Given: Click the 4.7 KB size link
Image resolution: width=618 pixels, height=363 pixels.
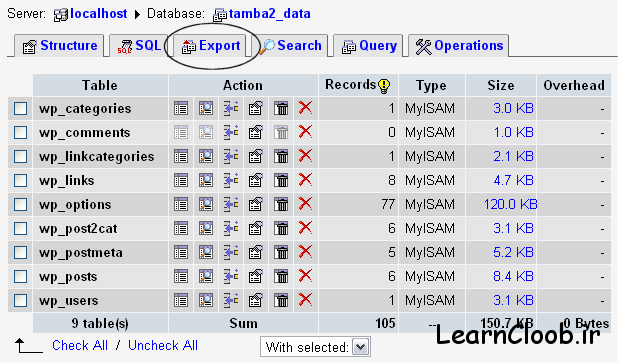Looking at the screenshot, I should click(513, 180).
